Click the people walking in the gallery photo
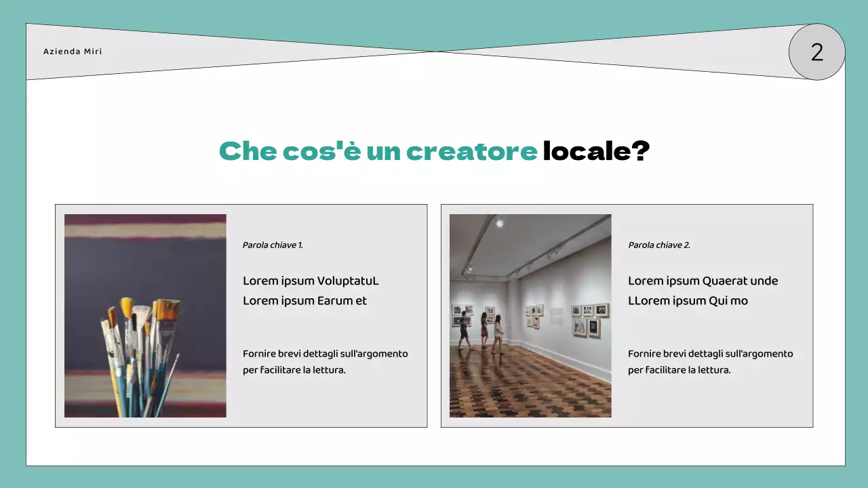This screenshot has width=868, height=488. click(481, 331)
